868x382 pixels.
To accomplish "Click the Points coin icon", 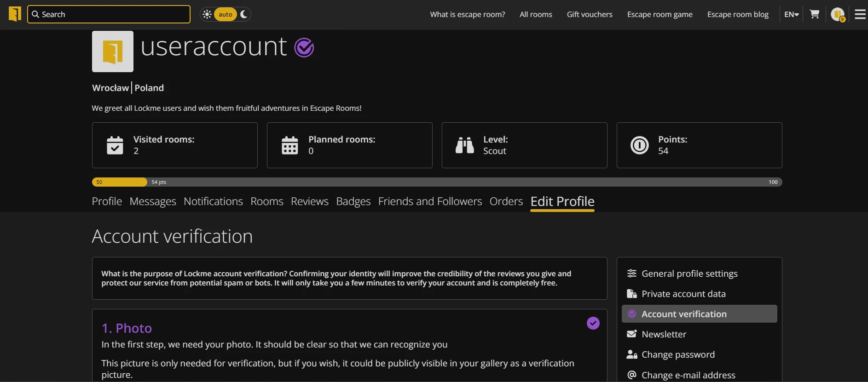I will pos(639,145).
